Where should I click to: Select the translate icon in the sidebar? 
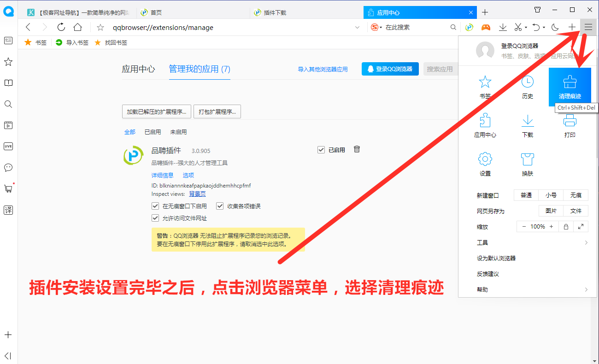(8, 210)
